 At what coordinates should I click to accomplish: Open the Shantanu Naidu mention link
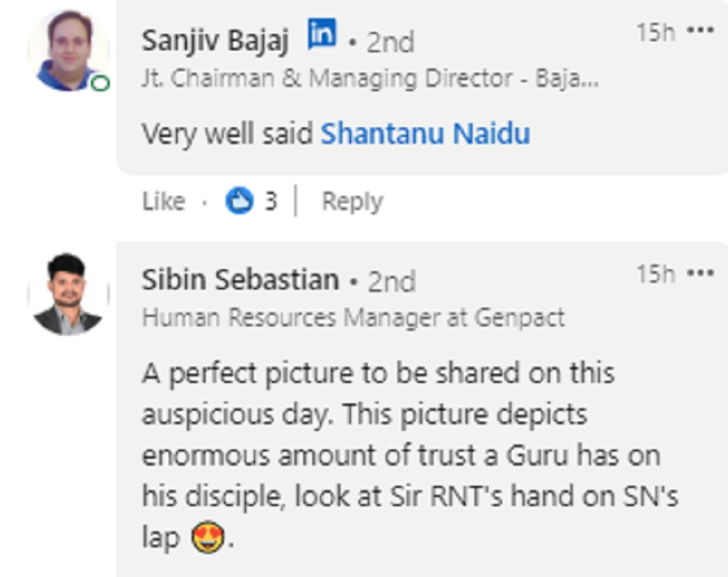[x=425, y=133]
